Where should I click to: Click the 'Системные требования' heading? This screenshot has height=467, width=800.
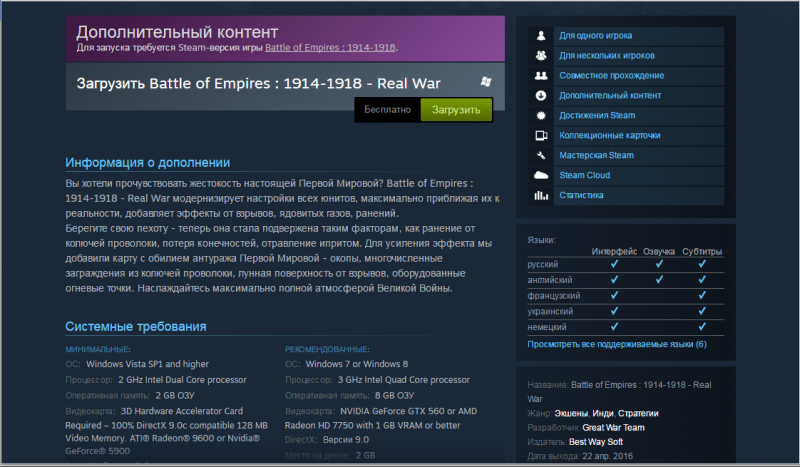[136, 327]
